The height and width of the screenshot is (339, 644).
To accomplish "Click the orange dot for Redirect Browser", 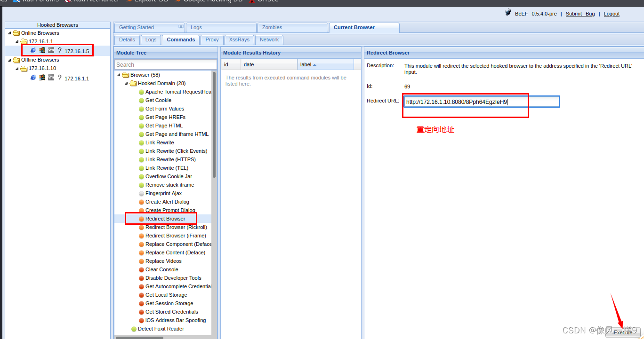I will click(x=141, y=219).
